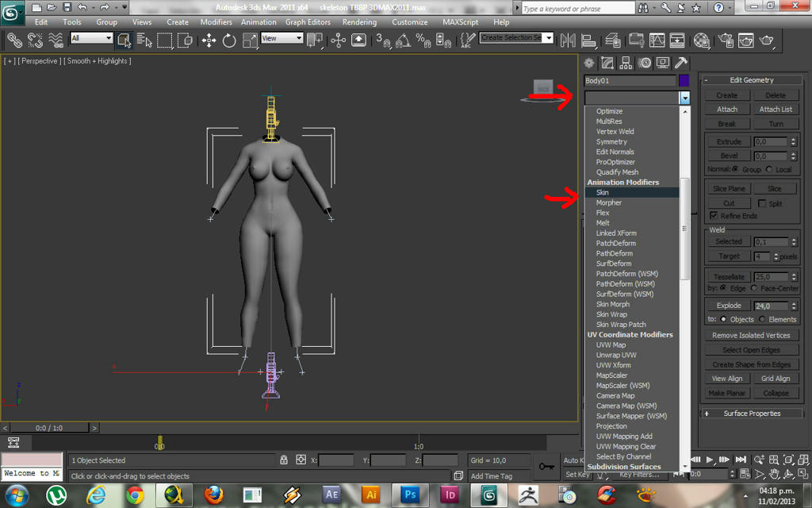This screenshot has width=812, height=508.
Task: Switch to the Utilities hammer panel icon
Action: (681, 63)
